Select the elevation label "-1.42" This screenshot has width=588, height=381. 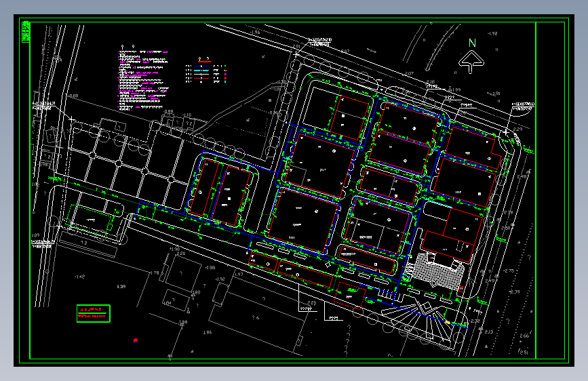(x=80, y=277)
